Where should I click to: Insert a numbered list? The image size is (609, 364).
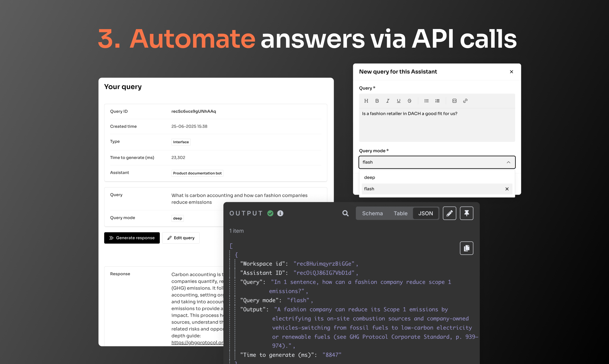coord(437,101)
